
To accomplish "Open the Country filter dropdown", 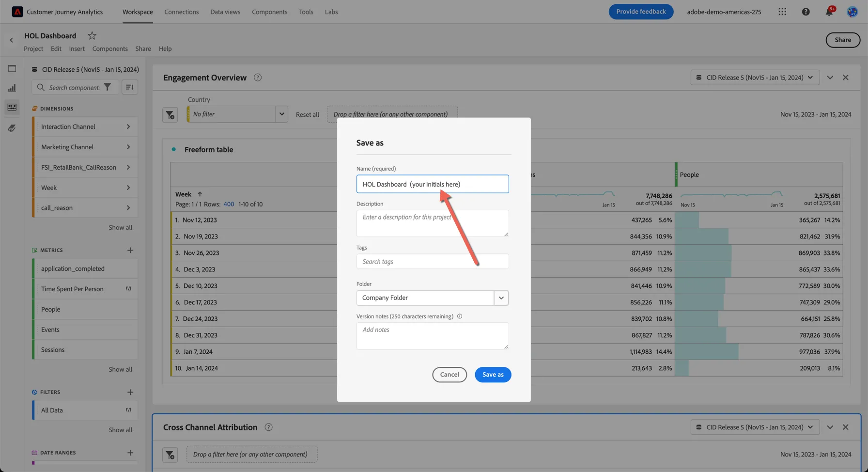I will point(281,114).
